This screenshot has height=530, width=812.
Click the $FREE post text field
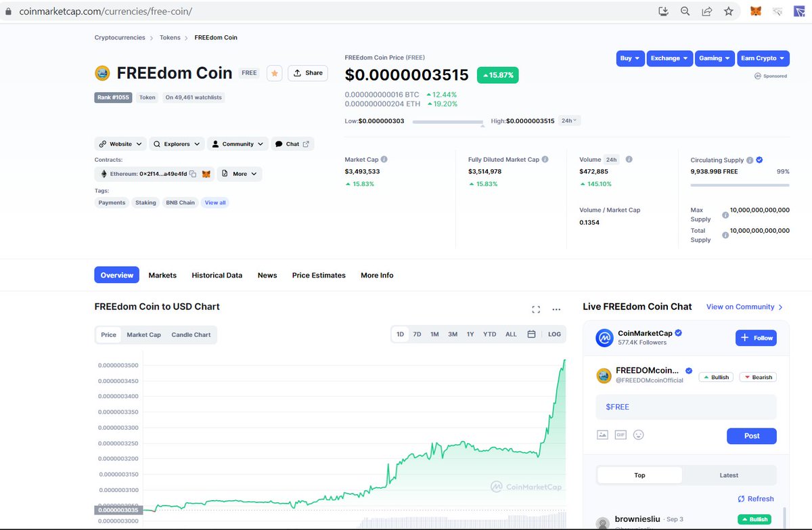[686, 407]
